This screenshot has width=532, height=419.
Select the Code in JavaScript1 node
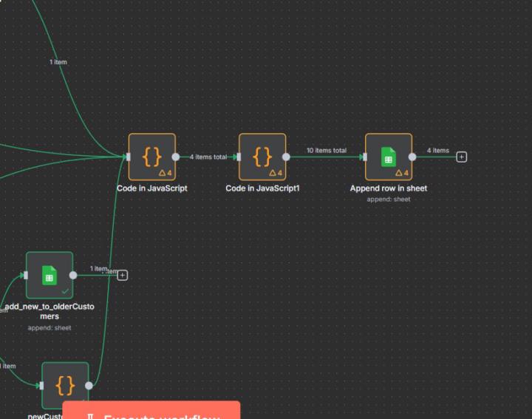click(262, 156)
